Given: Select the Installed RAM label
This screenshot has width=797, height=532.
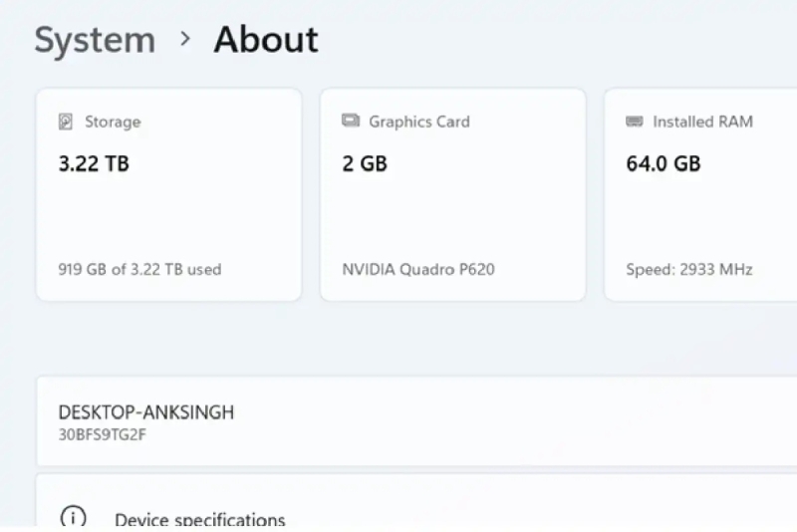Looking at the screenshot, I should (702, 122).
